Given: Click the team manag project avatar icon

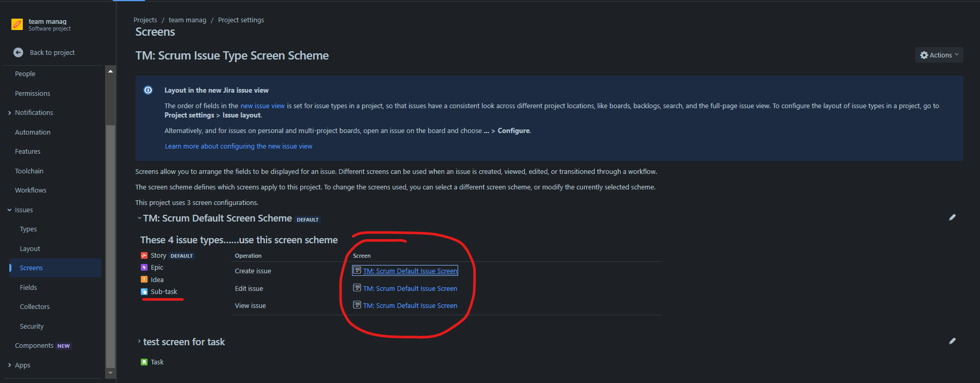Looking at the screenshot, I should click(17, 24).
